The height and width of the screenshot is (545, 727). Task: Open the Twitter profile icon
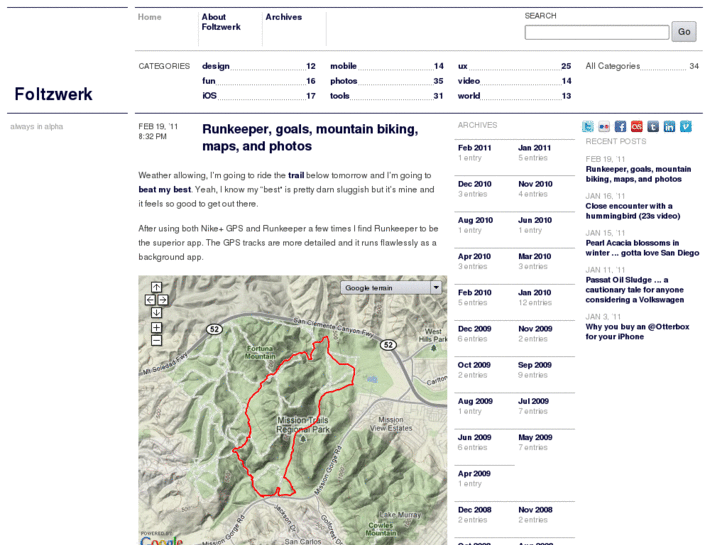click(588, 127)
